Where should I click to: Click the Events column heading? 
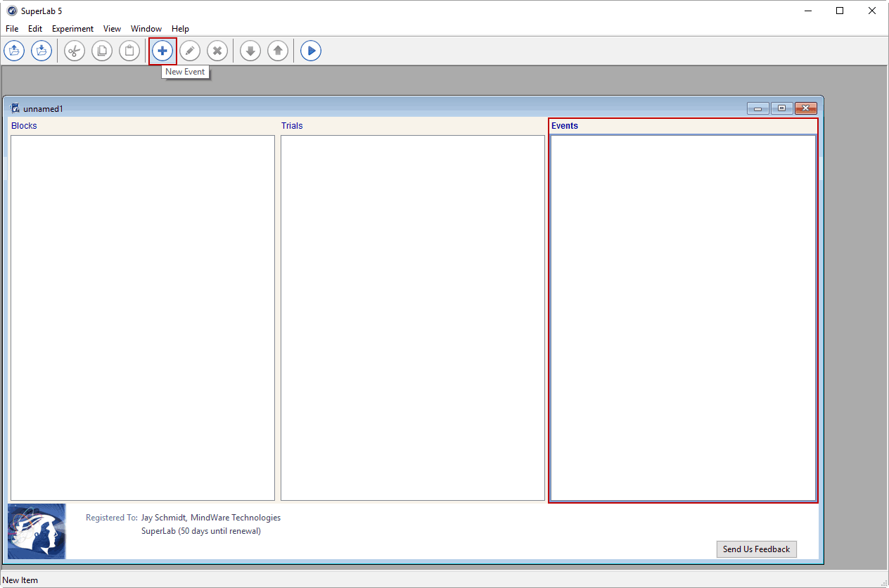pyautogui.click(x=565, y=126)
